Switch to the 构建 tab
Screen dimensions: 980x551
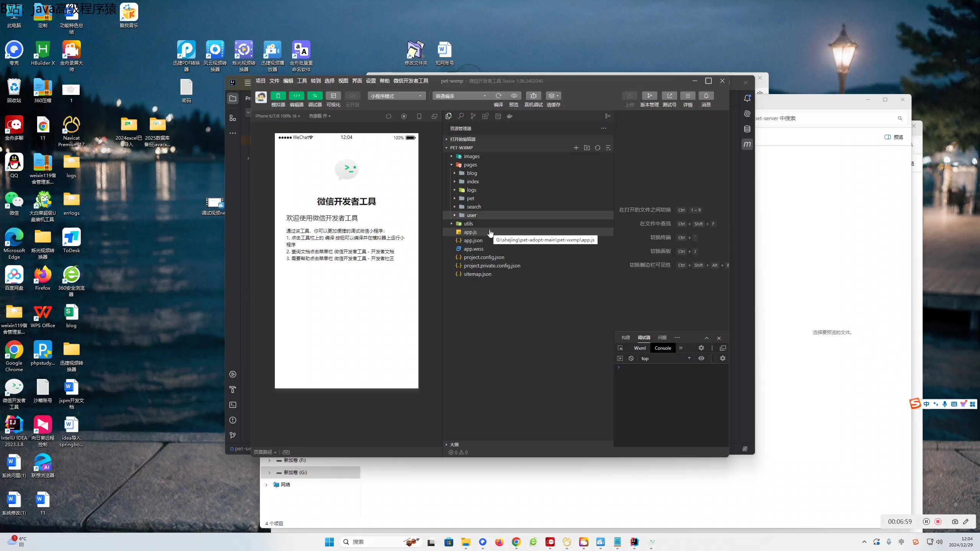[626, 337]
